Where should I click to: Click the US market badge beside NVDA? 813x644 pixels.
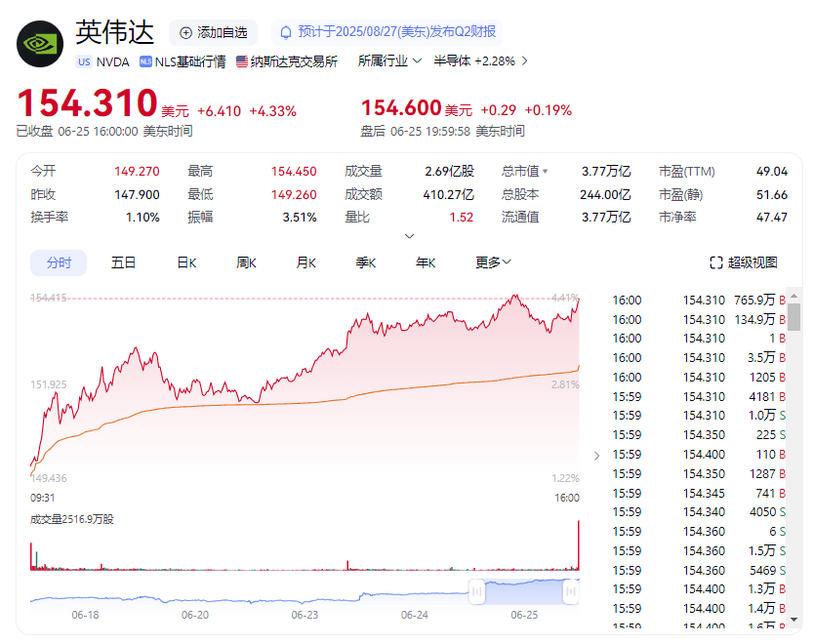[x=84, y=61]
